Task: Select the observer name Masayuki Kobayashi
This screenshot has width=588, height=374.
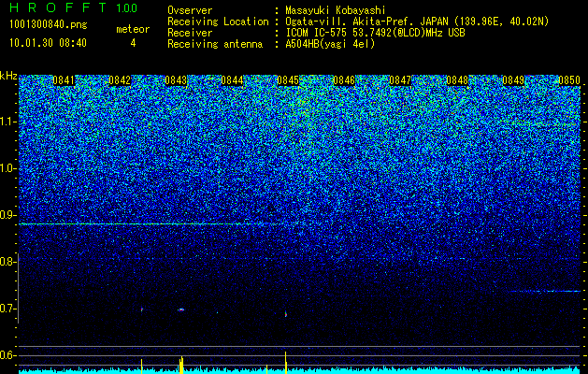Action: coord(336,10)
